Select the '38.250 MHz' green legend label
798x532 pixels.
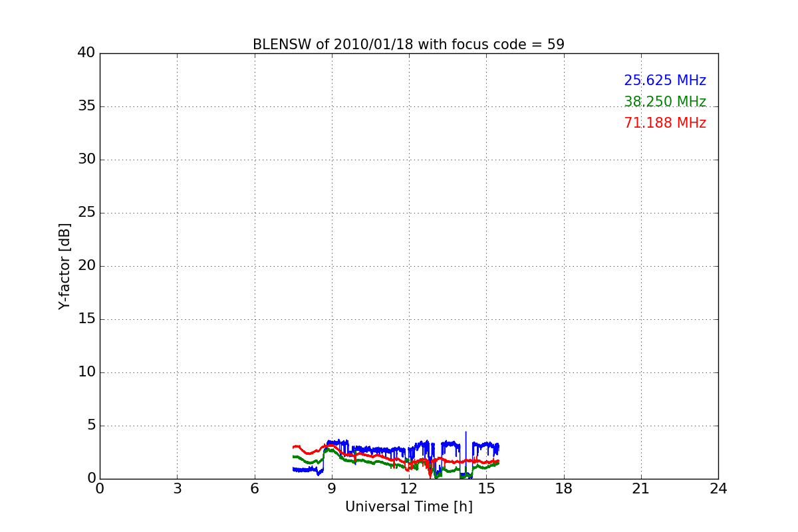(665, 102)
